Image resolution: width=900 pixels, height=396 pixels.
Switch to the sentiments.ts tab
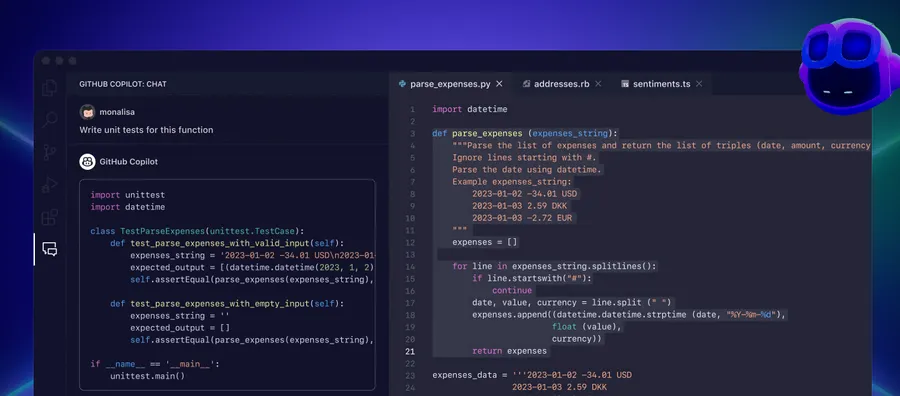(x=661, y=84)
